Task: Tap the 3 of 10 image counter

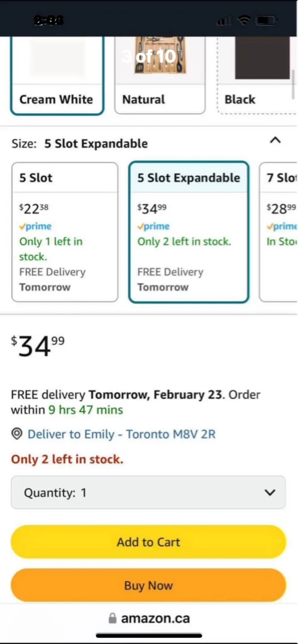Action: pyautogui.click(x=148, y=56)
